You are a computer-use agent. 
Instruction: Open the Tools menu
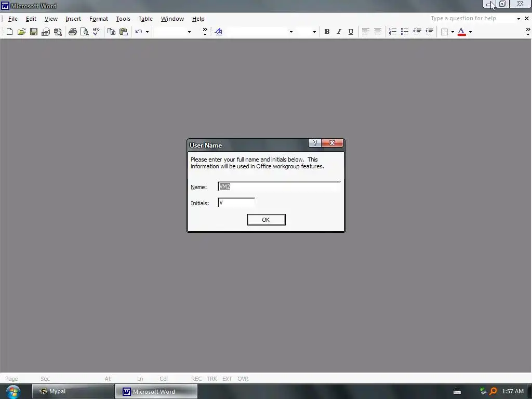[x=123, y=19]
